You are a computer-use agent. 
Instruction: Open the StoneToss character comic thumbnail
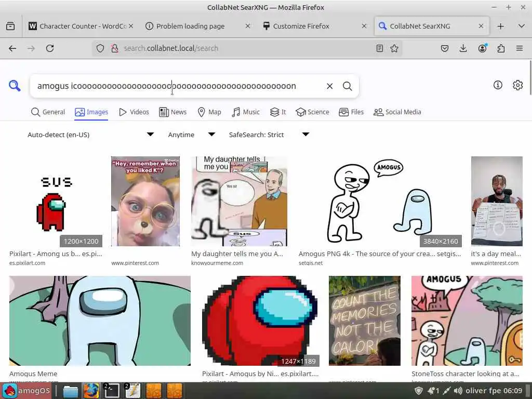point(467,321)
